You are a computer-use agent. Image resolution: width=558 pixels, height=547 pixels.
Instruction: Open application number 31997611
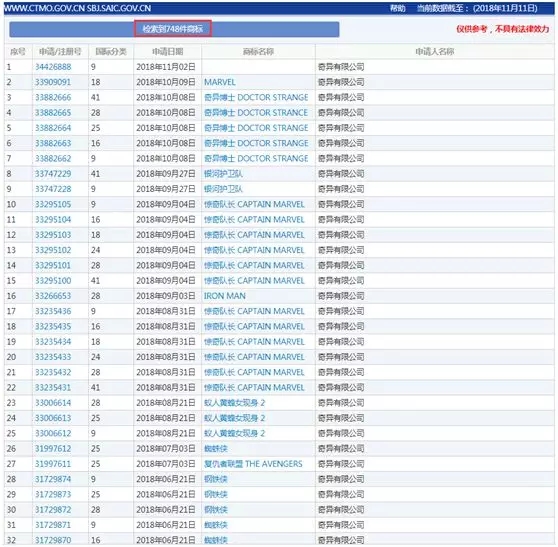point(53,464)
